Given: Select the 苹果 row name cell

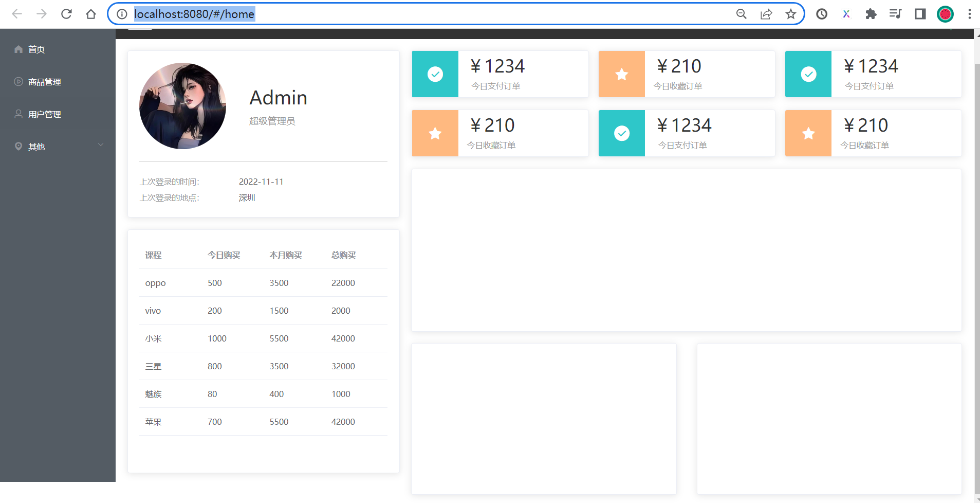Looking at the screenshot, I should 153,422.
